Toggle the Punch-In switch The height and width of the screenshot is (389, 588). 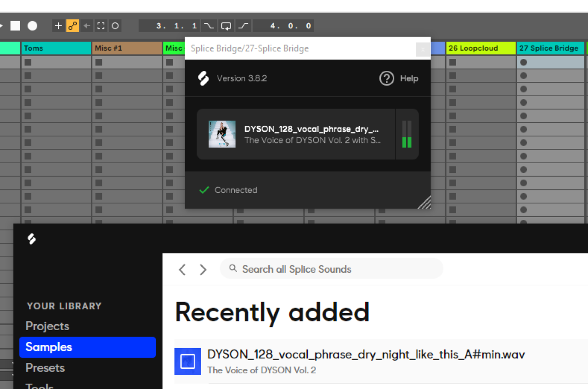(209, 26)
